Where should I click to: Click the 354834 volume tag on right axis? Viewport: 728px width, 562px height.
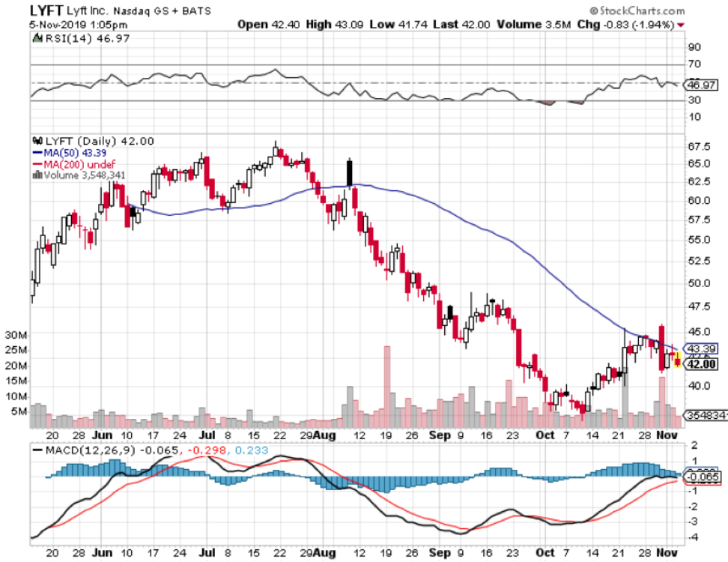click(x=706, y=415)
